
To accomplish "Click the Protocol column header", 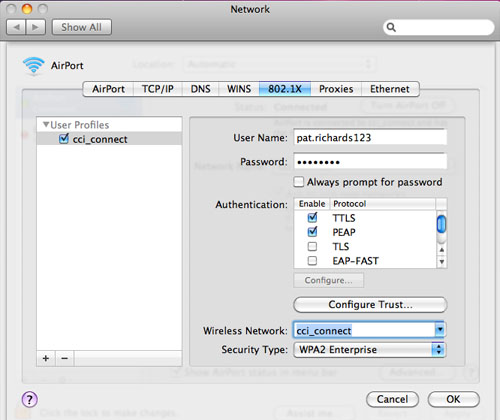I will [x=383, y=204].
